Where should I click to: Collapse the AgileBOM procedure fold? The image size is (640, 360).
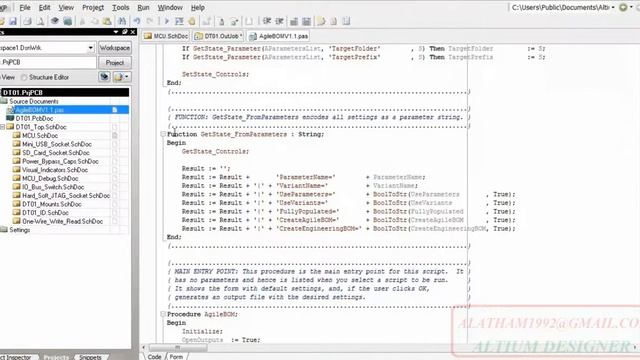(163, 314)
